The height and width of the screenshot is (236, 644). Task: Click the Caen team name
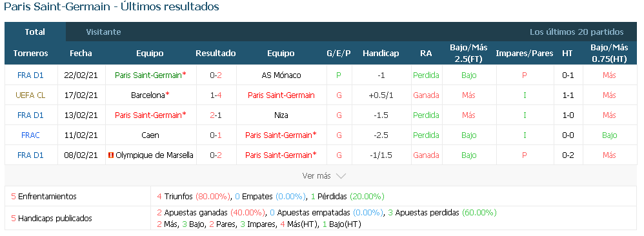150,135
